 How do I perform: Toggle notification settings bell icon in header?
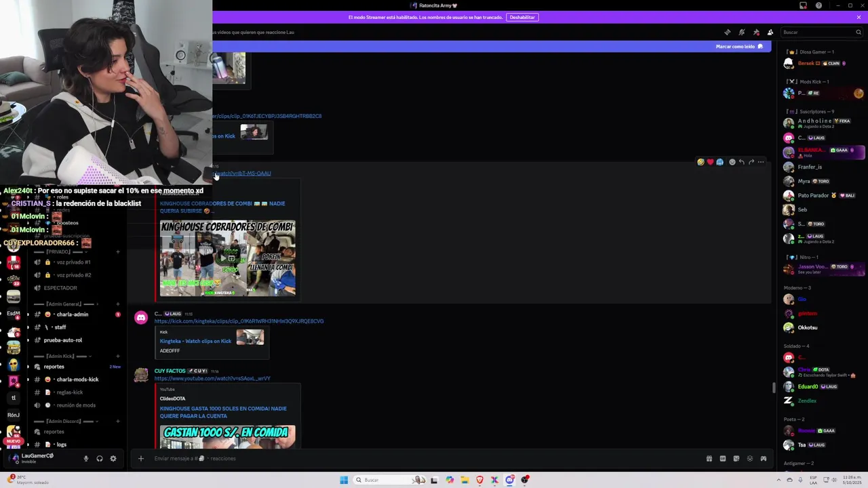pyautogui.click(x=742, y=32)
